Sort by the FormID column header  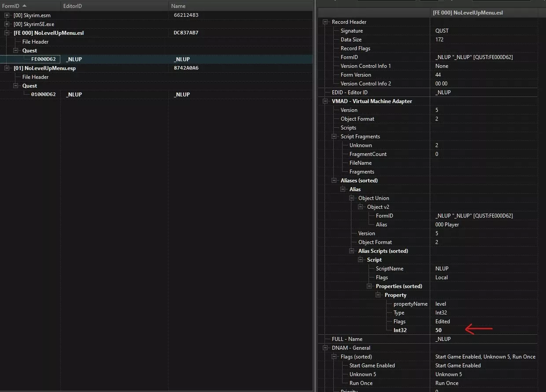pyautogui.click(x=30, y=6)
